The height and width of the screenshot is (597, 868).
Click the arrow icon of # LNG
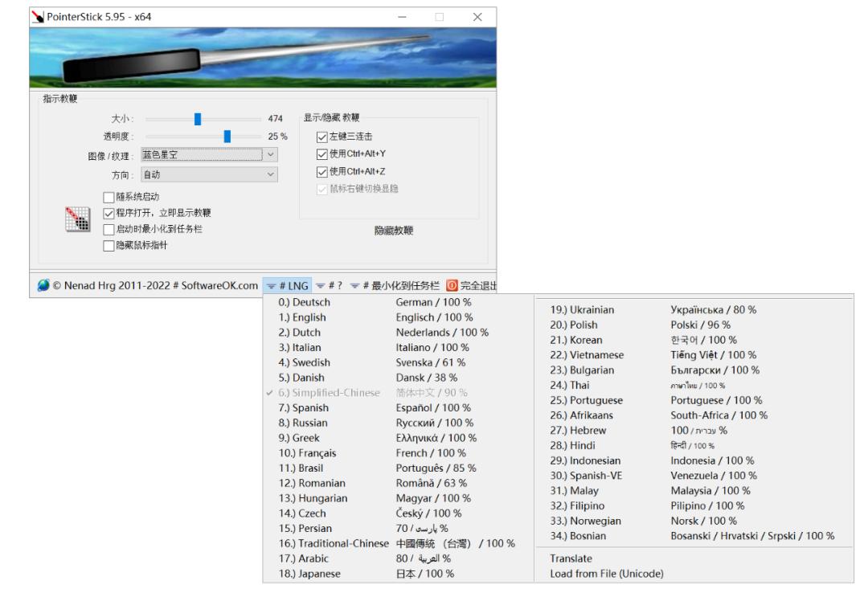click(x=272, y=286)
